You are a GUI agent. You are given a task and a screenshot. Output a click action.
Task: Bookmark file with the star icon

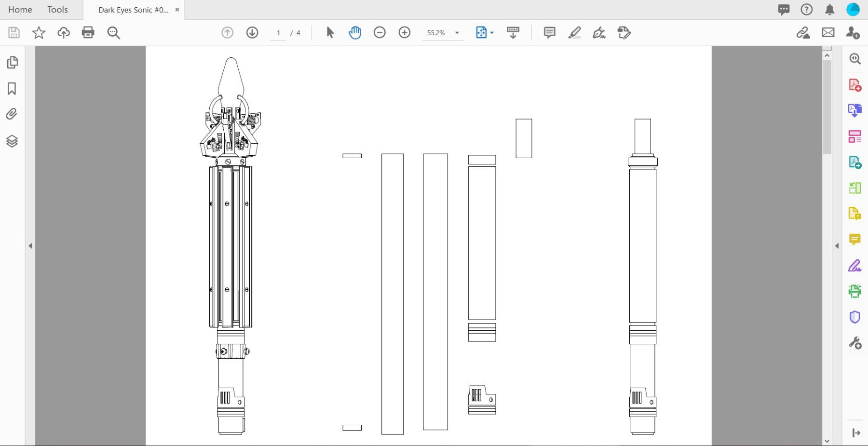click(x=39, y=33)
